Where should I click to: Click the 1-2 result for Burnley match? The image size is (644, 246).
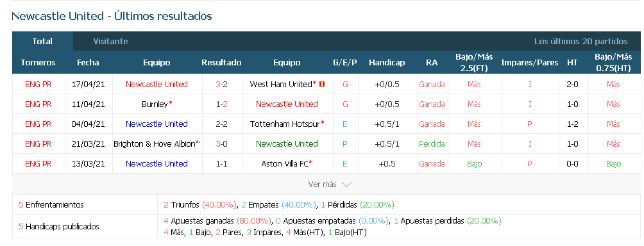click(221, 104)
